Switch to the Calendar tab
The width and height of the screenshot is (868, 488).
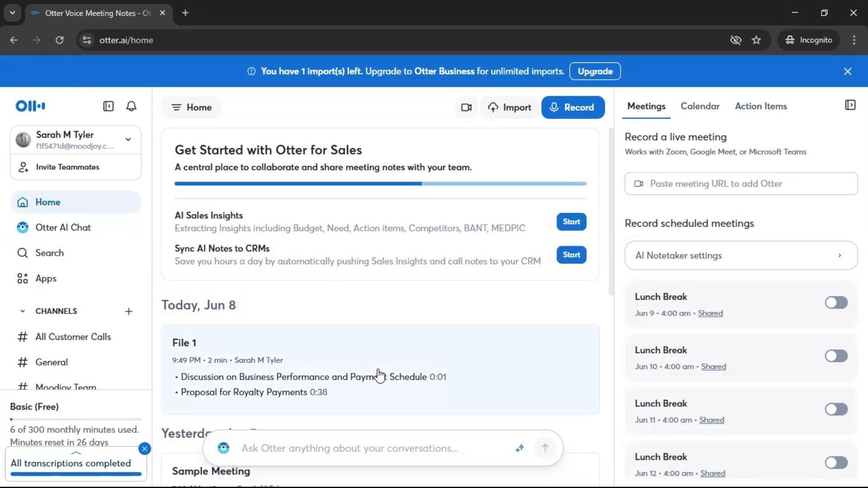click(700, 106)
